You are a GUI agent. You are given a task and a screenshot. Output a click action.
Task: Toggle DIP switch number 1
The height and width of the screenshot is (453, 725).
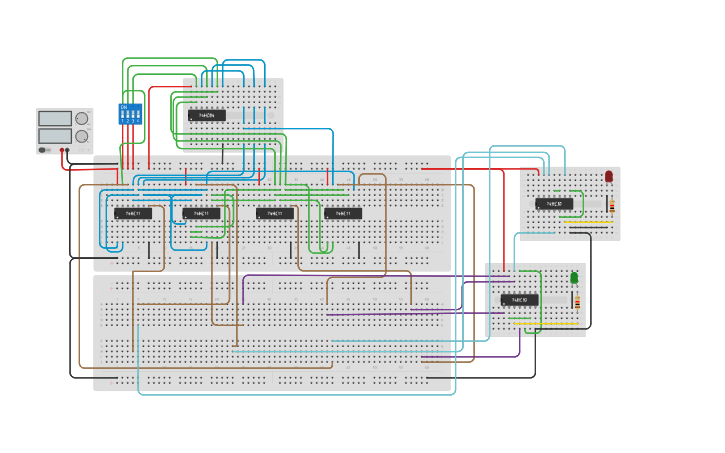click(x=123, y=115)
